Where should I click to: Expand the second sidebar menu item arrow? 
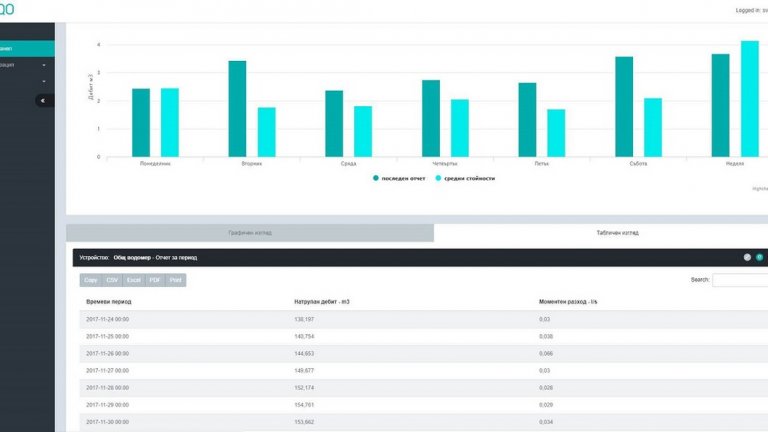44,65
